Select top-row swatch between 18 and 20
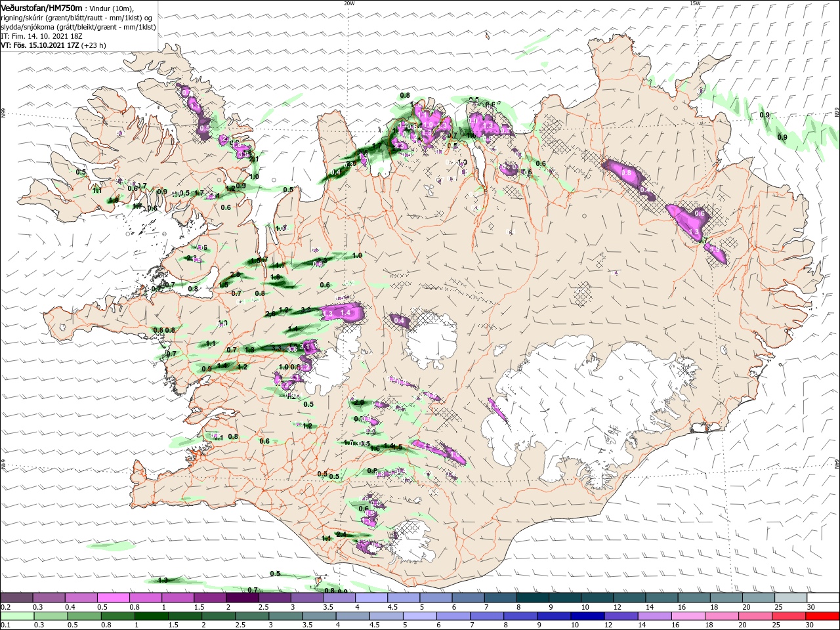Screen dimensions: 840x630 pyautogui.click(x=726, y=598)
